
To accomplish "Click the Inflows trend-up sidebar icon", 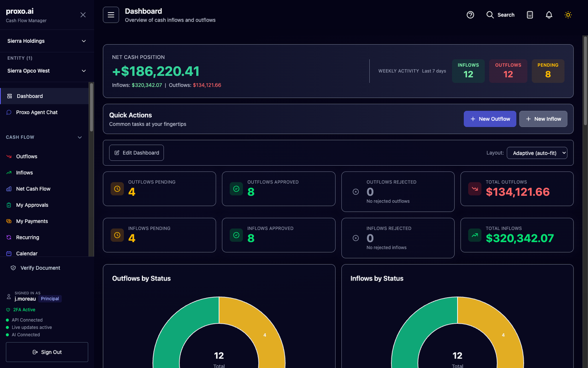I will [9, 173].
